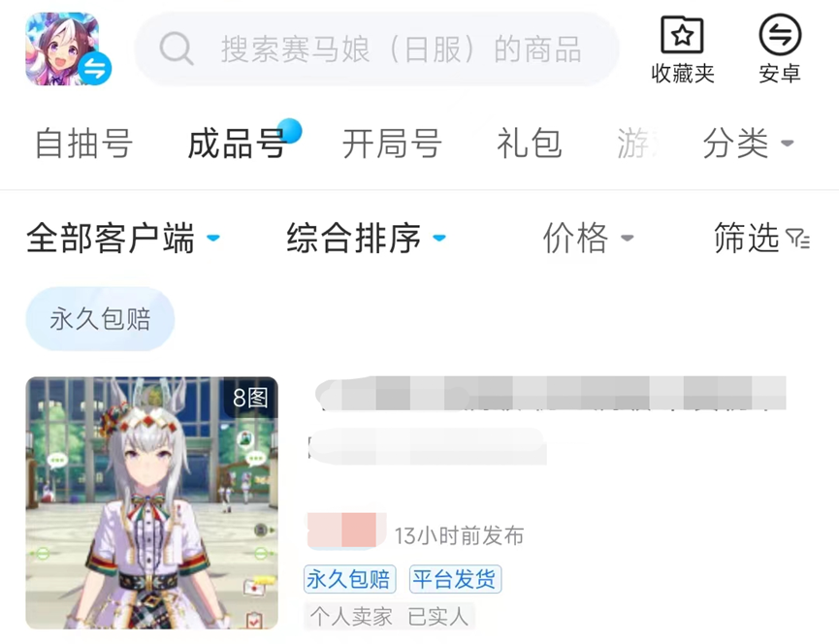This screenshot has width=839, height=644.
Task: Open the horse girl listing thumbnail
Action: [x=152, y=502]
